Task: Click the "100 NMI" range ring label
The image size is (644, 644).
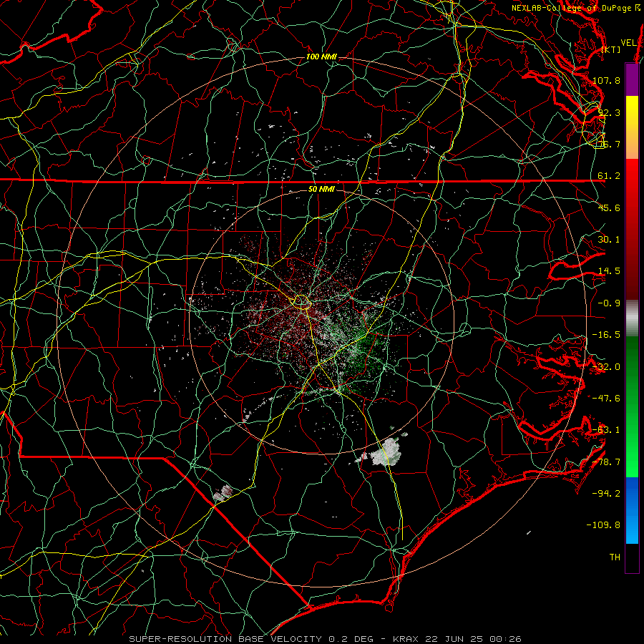Action: point(321,57)
